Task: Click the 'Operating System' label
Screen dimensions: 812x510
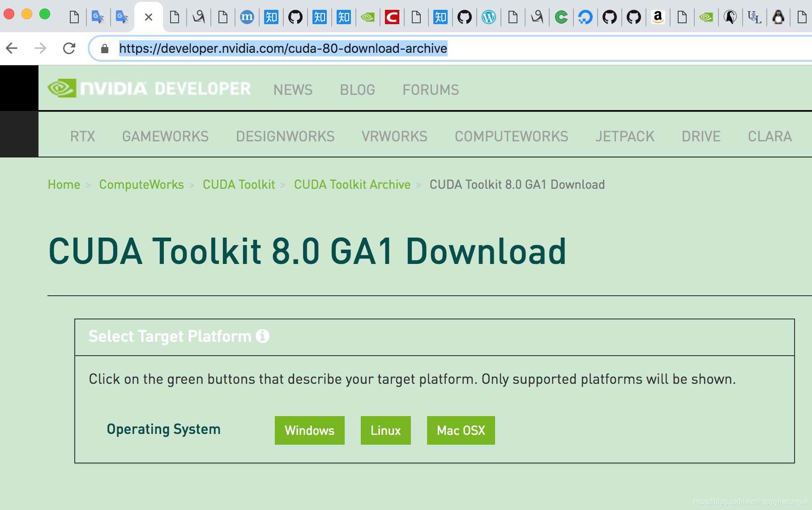Action: pos(164,429)
